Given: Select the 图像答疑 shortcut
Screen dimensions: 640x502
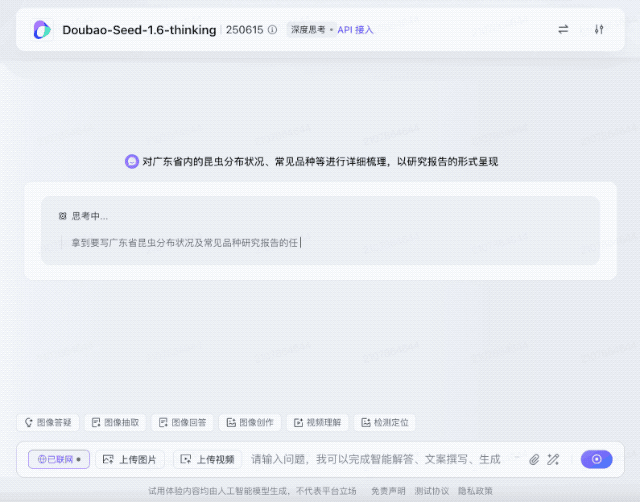Looking at the screenshot, I should 48,422.
